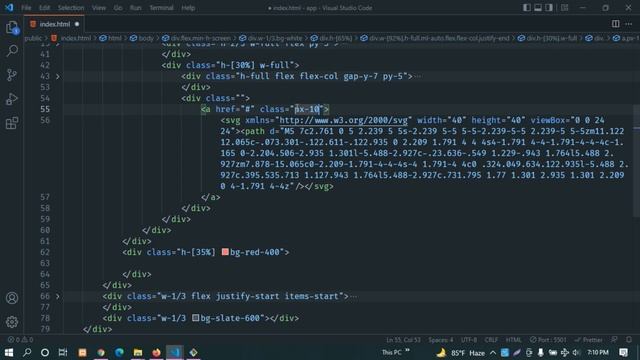Viewport: 640px width, 360px height.
Task: Click the bg-red-400 color swatch
Action: pyautogui.click(x=225, y=252)
